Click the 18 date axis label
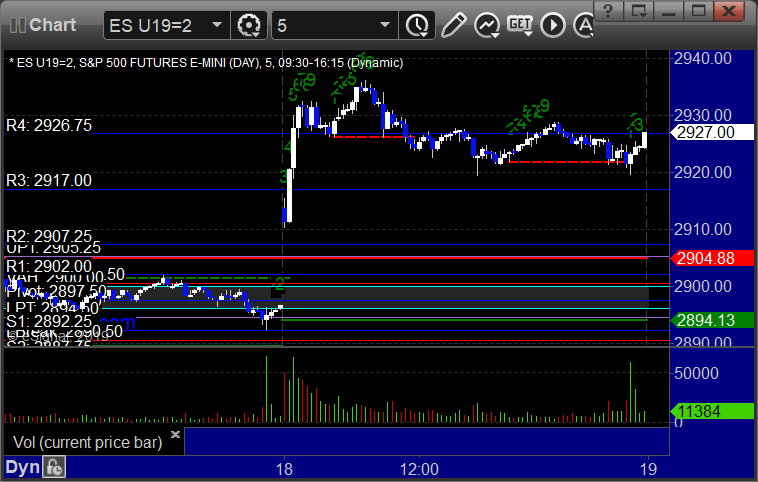Image resolution: width=758 pixels, height=482 pixels. [x=284, y=469]
